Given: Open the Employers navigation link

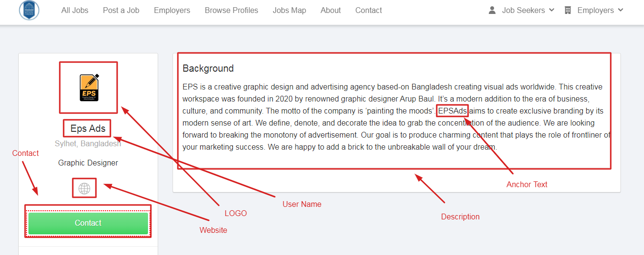Looking at the screenshot, I should point(172,10).
